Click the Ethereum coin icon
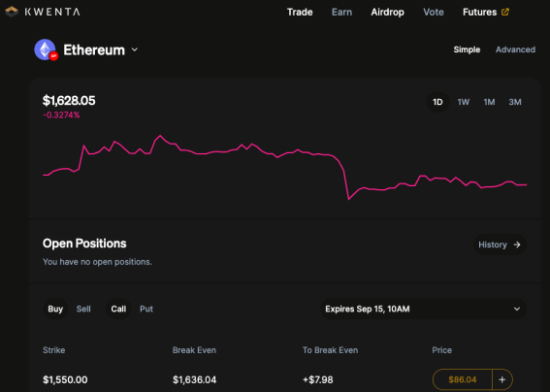 click(x=46, y=49)
